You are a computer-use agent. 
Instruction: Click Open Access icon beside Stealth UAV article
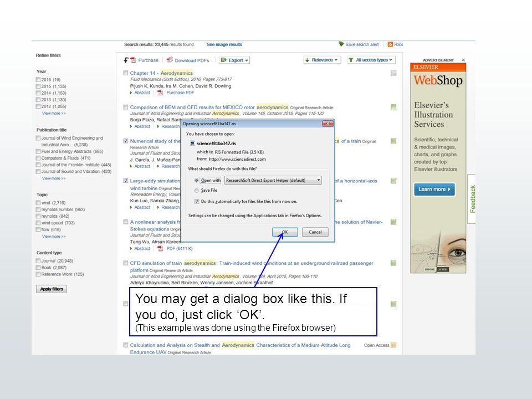(x=393, y=345)
